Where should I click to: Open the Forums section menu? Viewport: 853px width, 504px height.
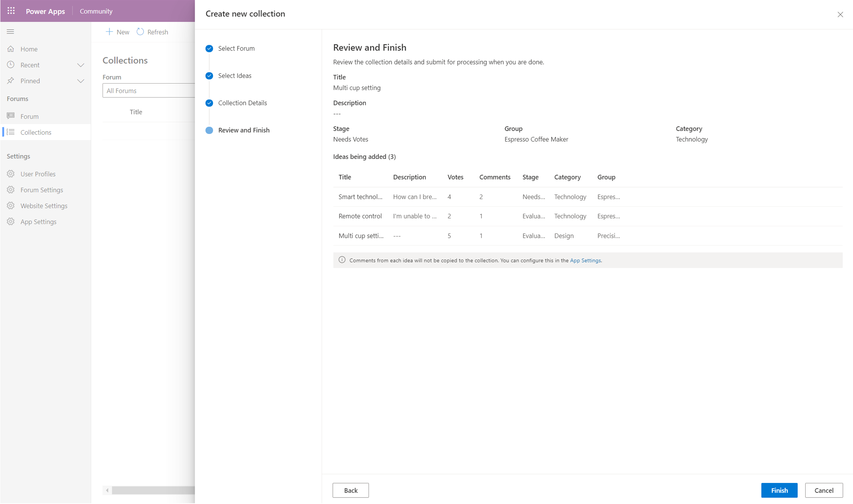click(17, 98)
